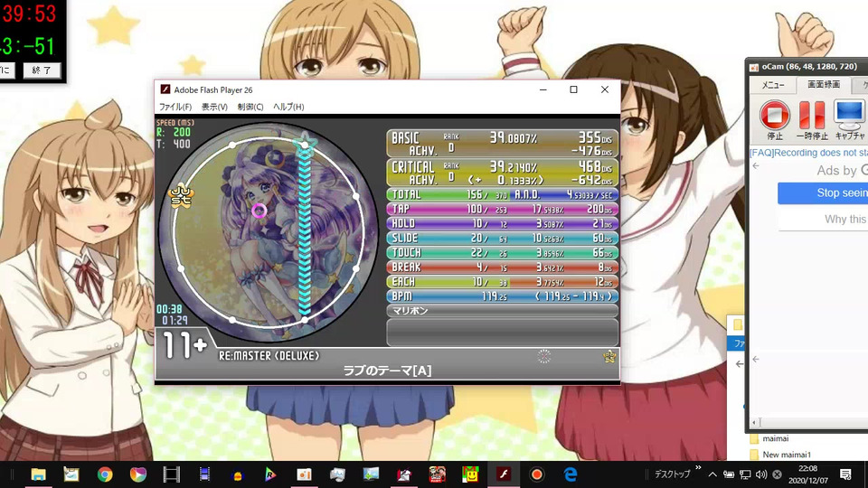Open File Explorer from the taskbar
This screenshot has width=868, height=488.
coord(38,474)
